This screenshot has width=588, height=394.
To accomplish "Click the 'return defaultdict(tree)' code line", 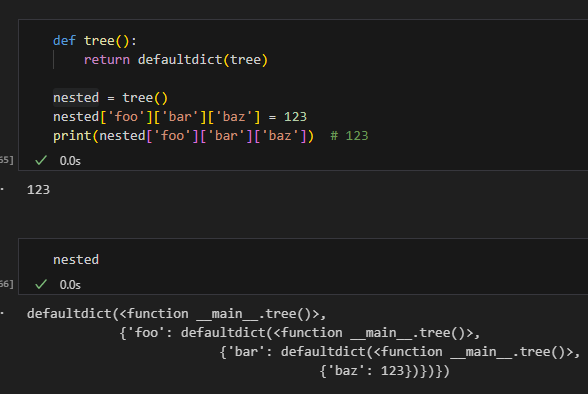I will [176, 60].
